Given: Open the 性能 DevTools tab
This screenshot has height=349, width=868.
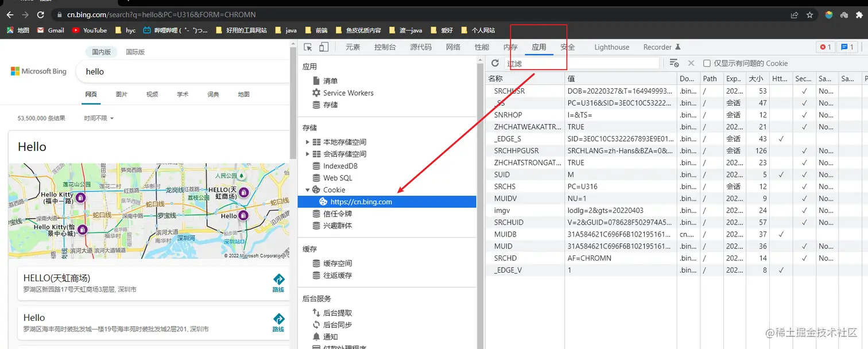Looking at the screenshot, I should click(482, 47).
